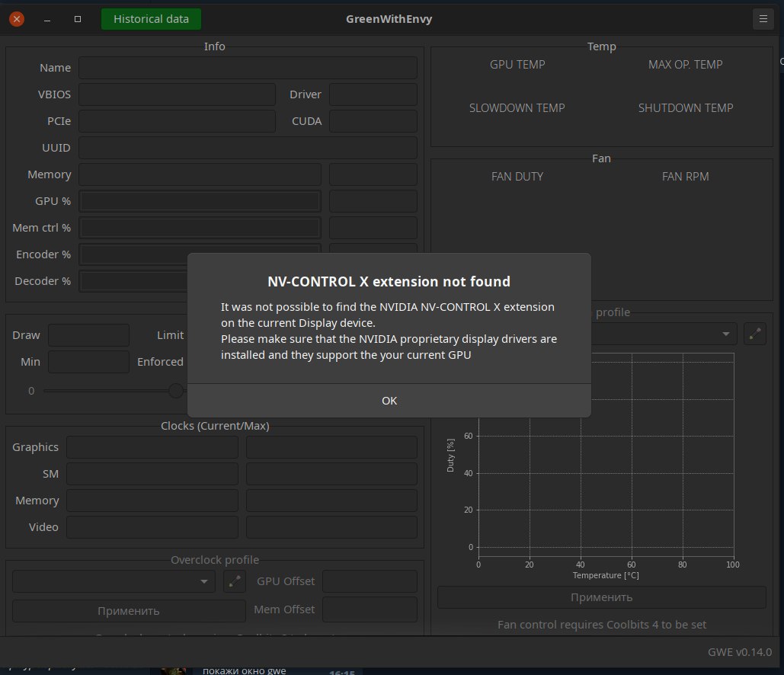Viewport: 784px width, 675px height.
Task: Click the PCIe field
Action: pyautogui.click(x=177, y=121)
